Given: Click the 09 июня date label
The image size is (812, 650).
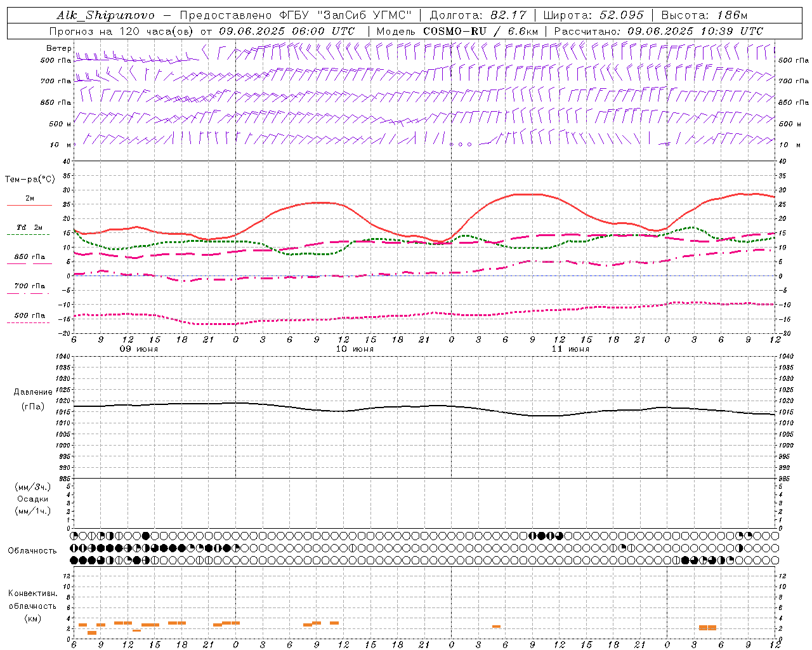Looking at the screenshot, I should click(x=139, y=349).
